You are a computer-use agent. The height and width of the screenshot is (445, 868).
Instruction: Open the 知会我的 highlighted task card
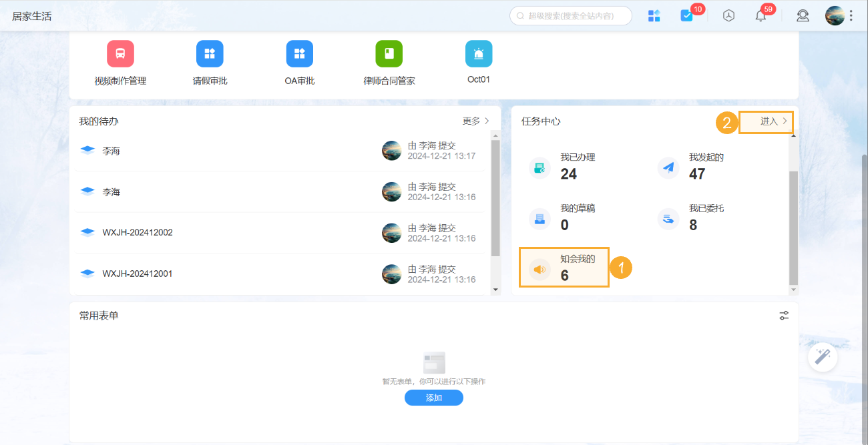point(564,267)
